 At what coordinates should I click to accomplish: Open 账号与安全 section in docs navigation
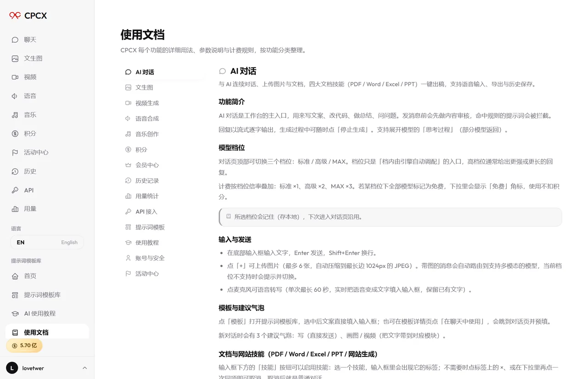[163, 258]
